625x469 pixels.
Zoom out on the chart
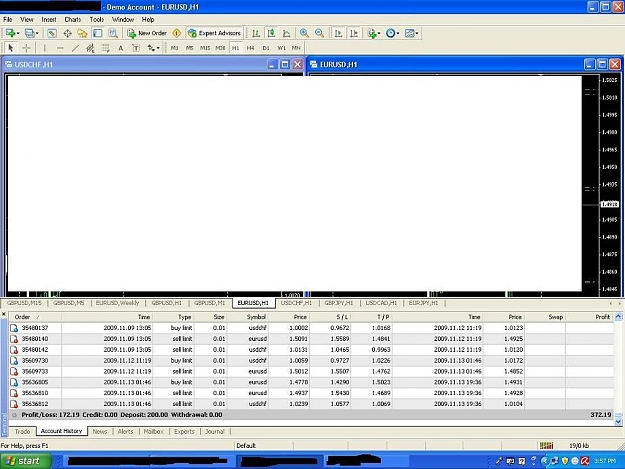tap(319, 33)
